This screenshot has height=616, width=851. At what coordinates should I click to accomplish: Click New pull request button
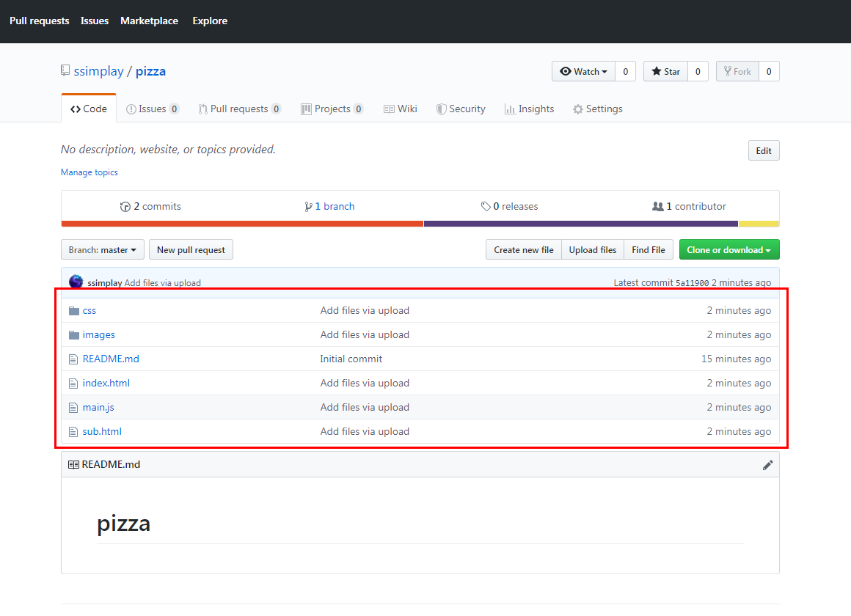(x=191, y=249)
